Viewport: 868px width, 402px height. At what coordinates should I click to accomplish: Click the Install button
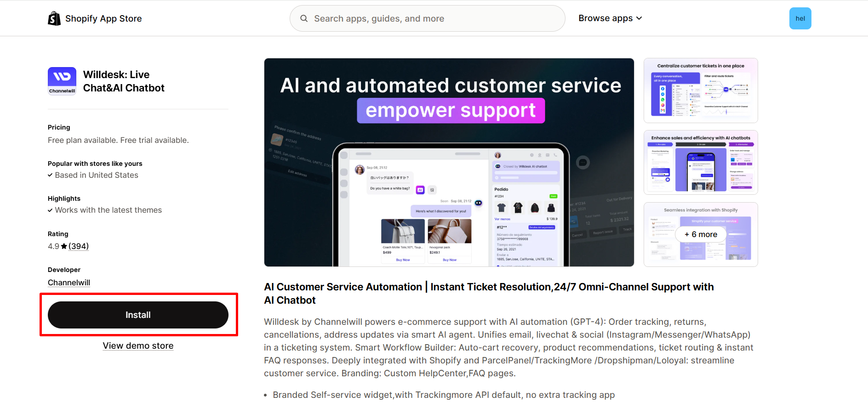click(138, 315)
